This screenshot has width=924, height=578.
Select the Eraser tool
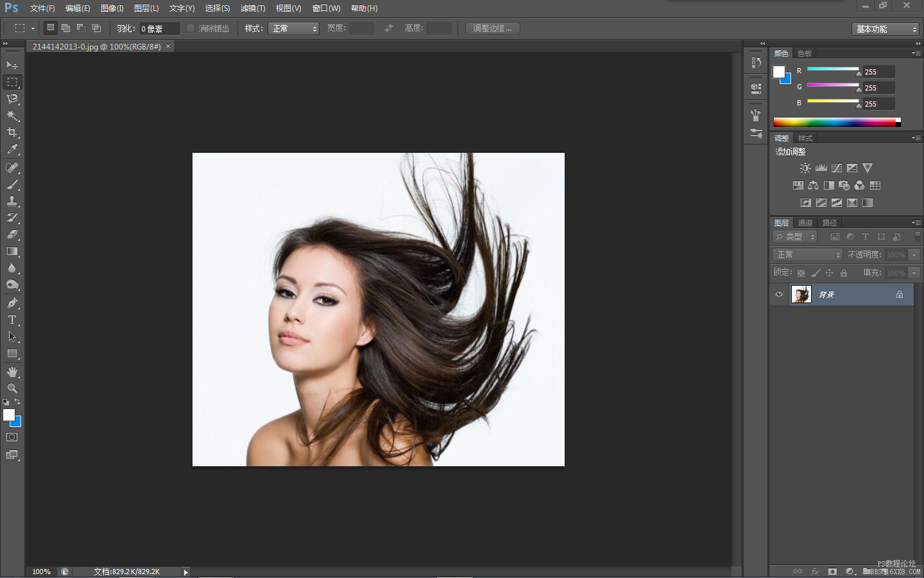(12, 234)
